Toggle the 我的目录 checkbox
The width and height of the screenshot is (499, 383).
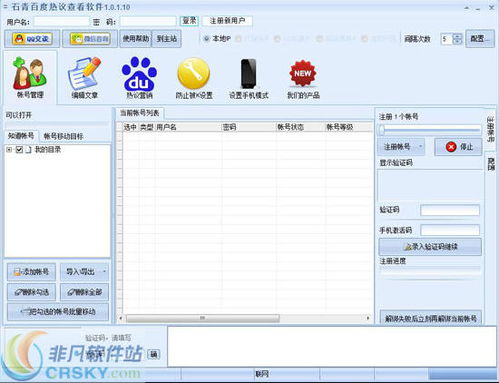click(19, 150)
